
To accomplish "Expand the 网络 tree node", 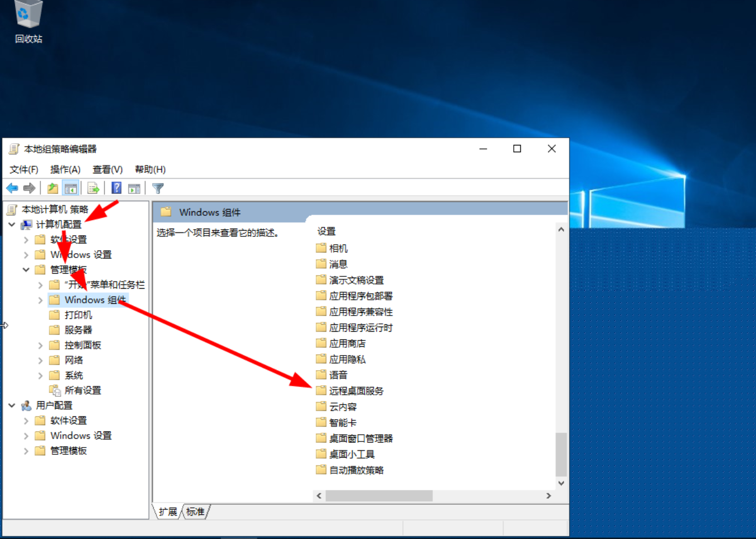I will [41, 360].
